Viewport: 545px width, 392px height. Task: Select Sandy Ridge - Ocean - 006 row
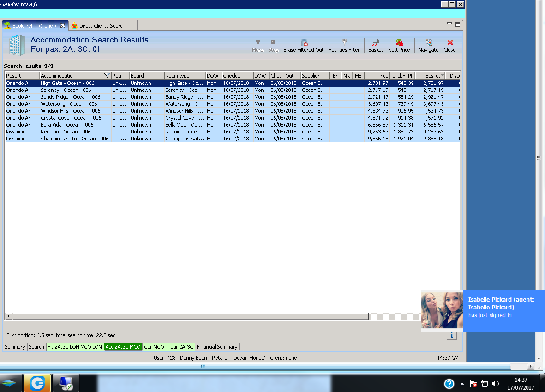coord(232,97)
